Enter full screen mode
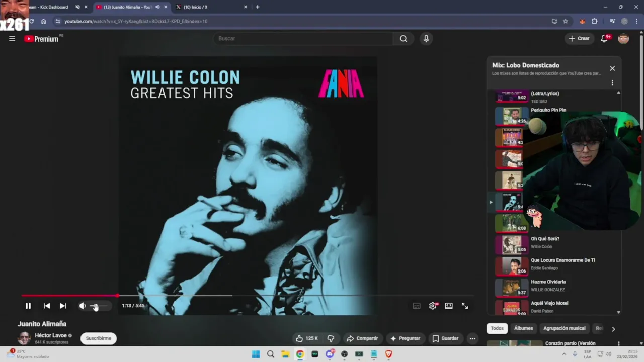This screenshot has height=362, width=644. coord(465,306)
